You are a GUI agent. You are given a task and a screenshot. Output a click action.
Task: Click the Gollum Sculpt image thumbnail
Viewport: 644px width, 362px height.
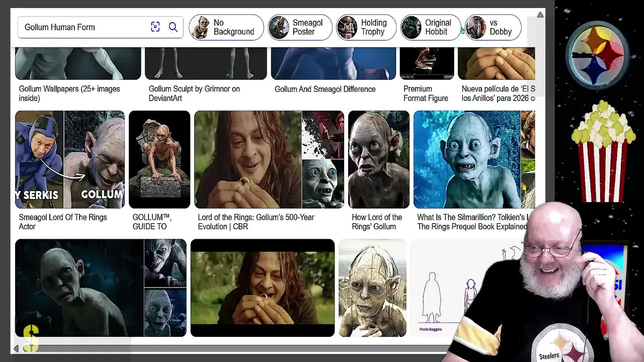[206, 63]
